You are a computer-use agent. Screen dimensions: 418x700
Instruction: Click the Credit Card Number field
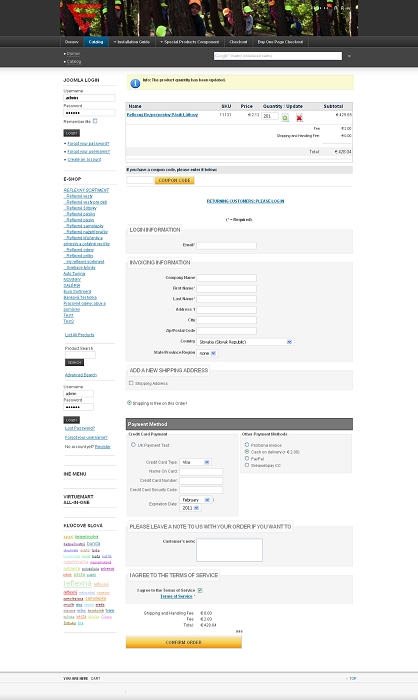point(201,481)
